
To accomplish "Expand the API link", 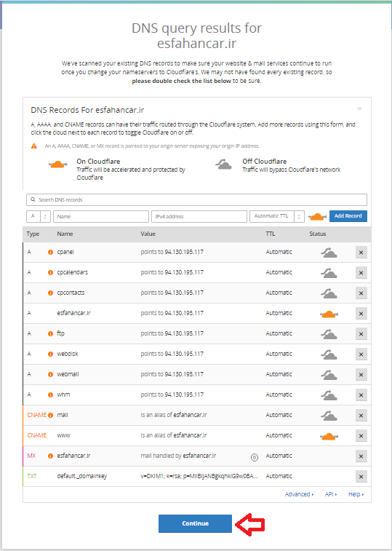I will coord(331,494).
